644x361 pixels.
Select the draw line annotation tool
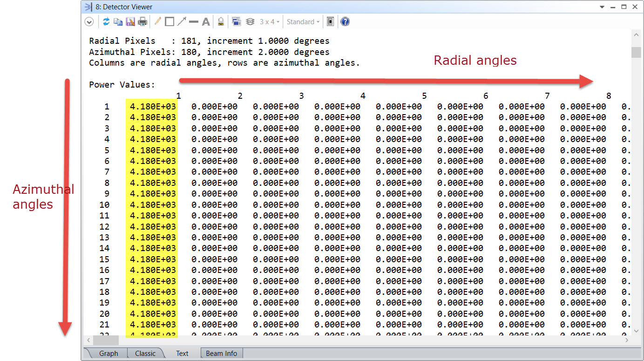tap(194, 22)
